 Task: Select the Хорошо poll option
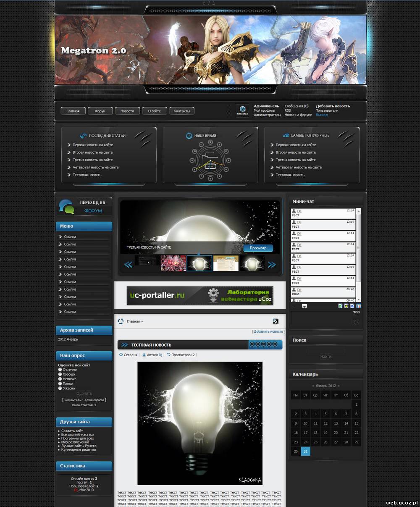click(x=60, y=374)
